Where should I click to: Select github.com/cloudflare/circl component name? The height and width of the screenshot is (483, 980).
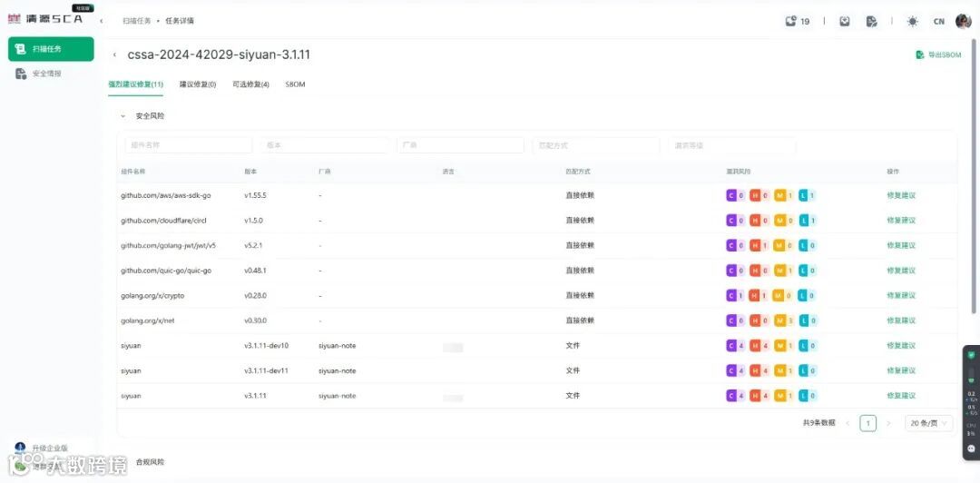point(163,221)
